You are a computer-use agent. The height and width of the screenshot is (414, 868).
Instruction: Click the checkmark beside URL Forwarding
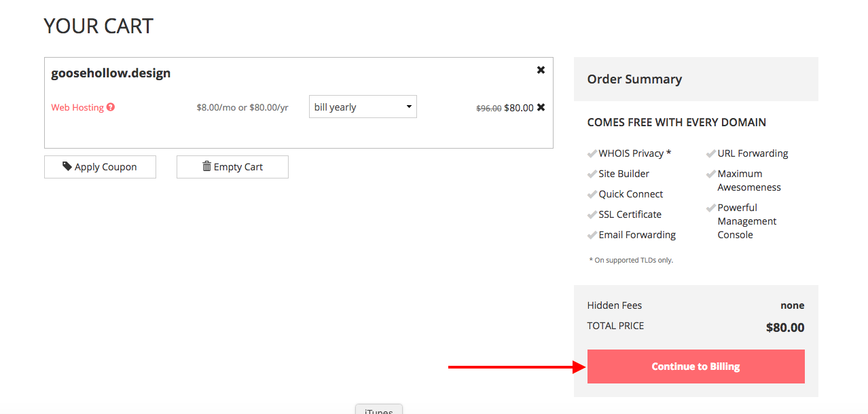tap(711, 154)
